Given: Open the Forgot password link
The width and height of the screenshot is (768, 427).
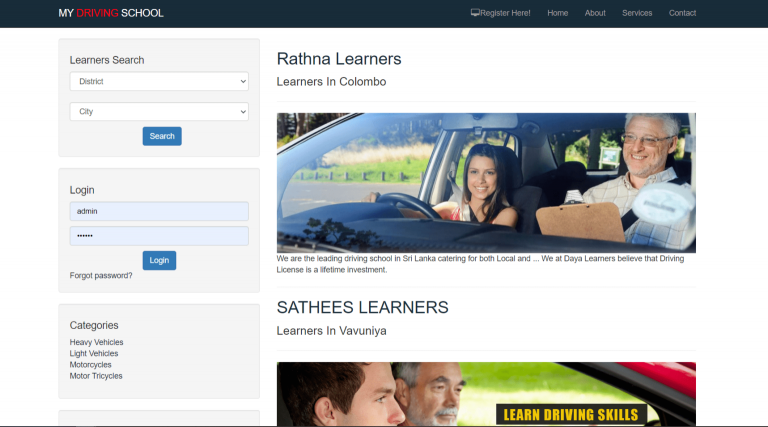Looking at the screenshot, I should click(101, 276).
